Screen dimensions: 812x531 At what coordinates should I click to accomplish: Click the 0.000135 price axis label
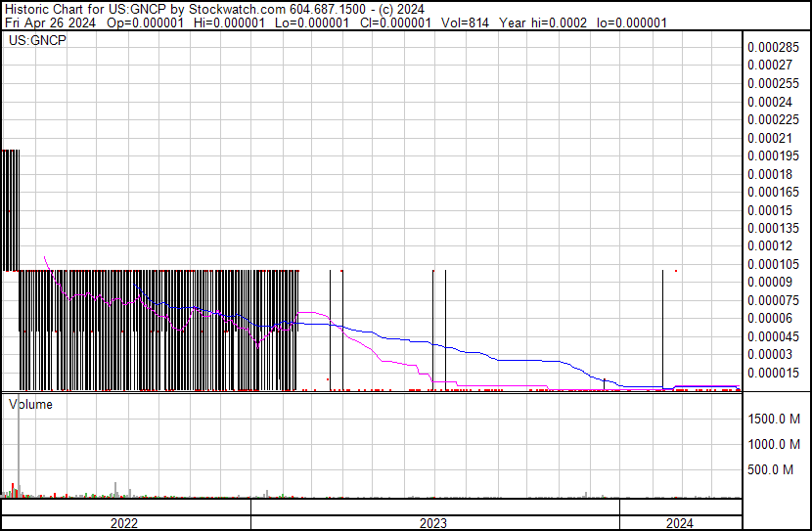773,228
